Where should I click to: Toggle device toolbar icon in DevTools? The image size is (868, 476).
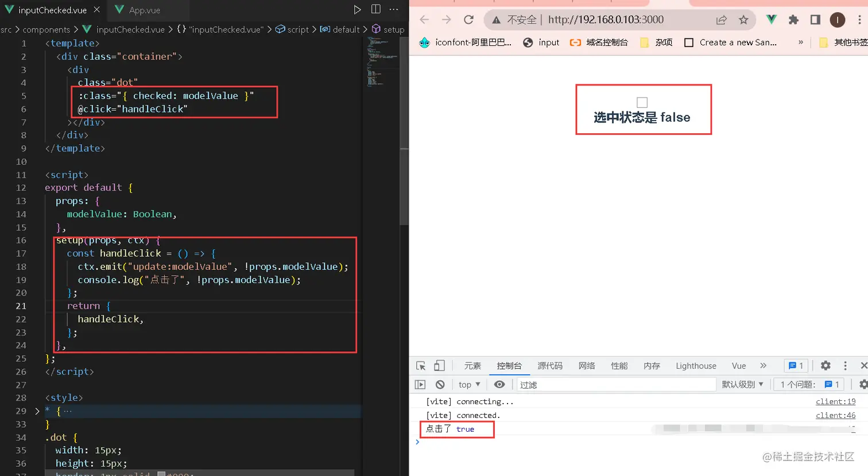pos(439,366)
